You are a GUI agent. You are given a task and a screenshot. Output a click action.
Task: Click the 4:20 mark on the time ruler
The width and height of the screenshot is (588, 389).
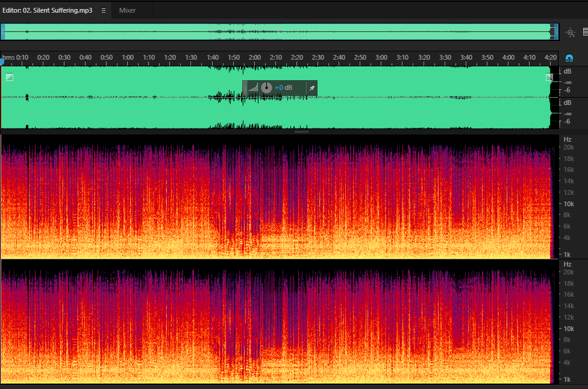[551, 57]
